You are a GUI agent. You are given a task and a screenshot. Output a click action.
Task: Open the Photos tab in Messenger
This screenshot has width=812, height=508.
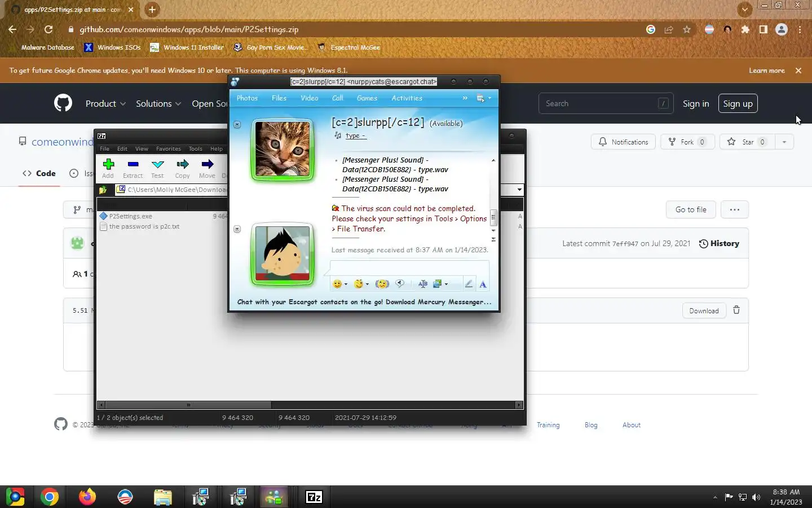[247, 98]
